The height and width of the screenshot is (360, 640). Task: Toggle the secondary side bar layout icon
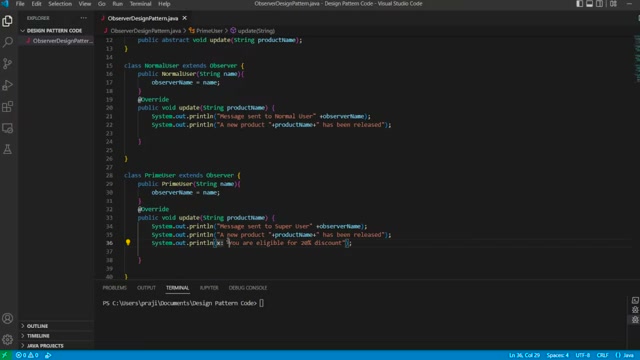click(599, 4)
